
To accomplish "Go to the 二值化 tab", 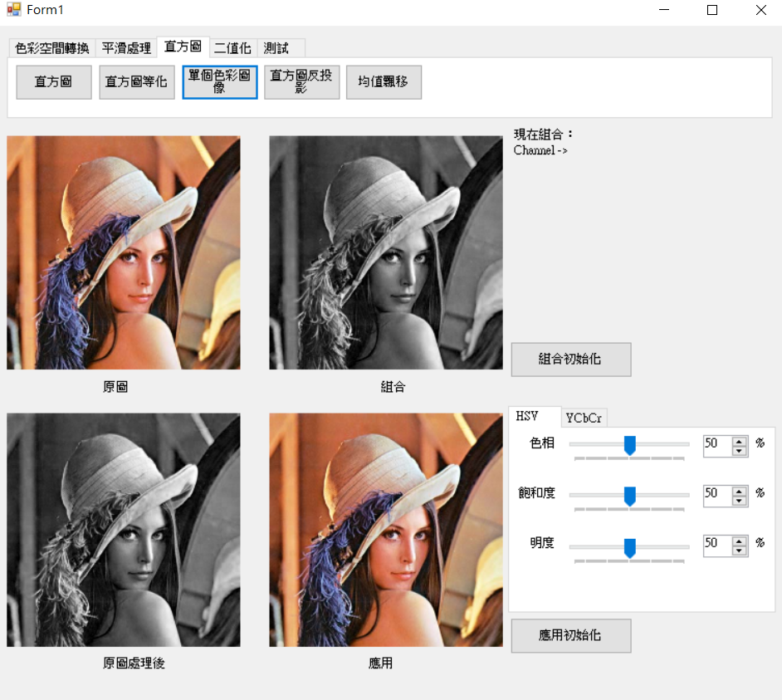I will click(x=232, y=48).
